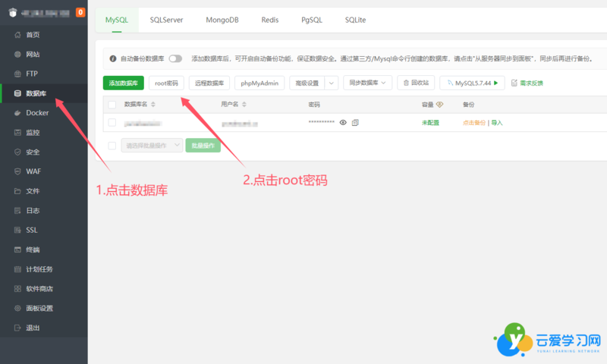Click the 文件 folder icon in sidebar
Viewport: 607px width, 364px height.
pos(17,191)
